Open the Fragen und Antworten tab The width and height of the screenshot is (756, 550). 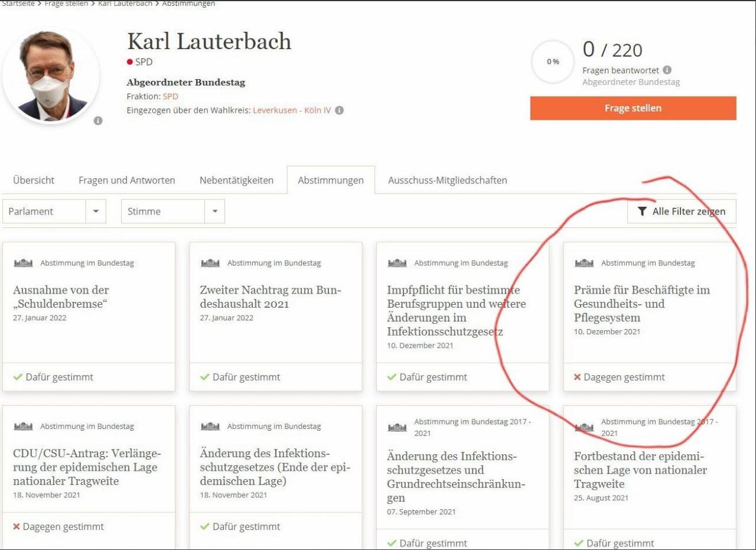coord(127,180)
